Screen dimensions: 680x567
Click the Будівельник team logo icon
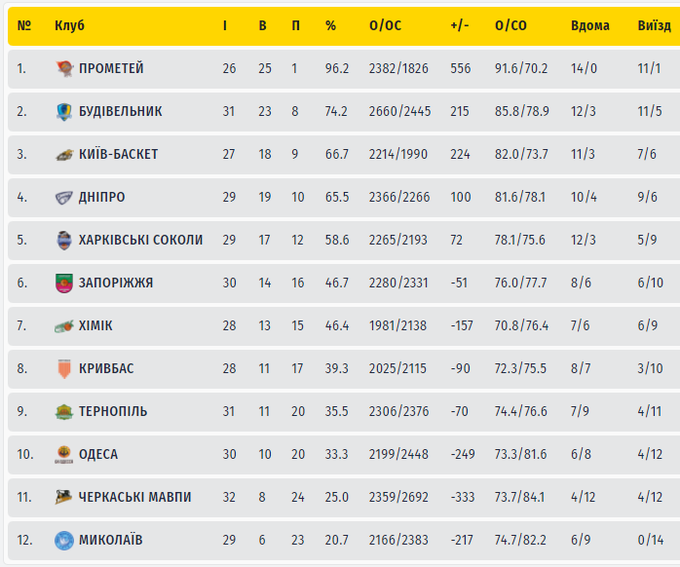[x=64, y=112]
